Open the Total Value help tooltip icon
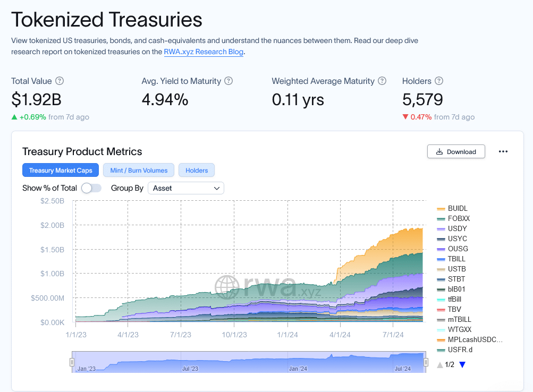Screen dimensions: 533x392 pos(60,81)
